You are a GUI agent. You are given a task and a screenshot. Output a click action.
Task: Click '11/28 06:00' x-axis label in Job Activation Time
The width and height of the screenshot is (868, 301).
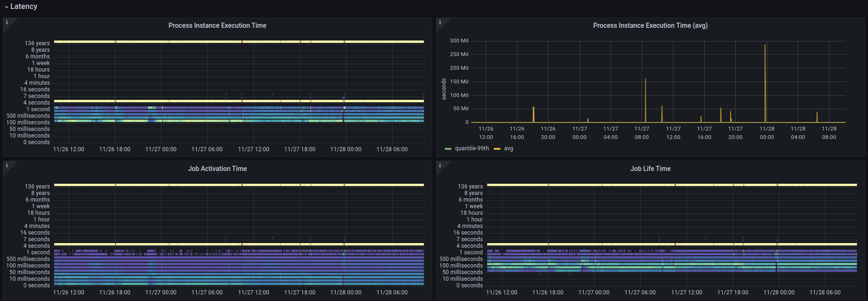(392, 293)
